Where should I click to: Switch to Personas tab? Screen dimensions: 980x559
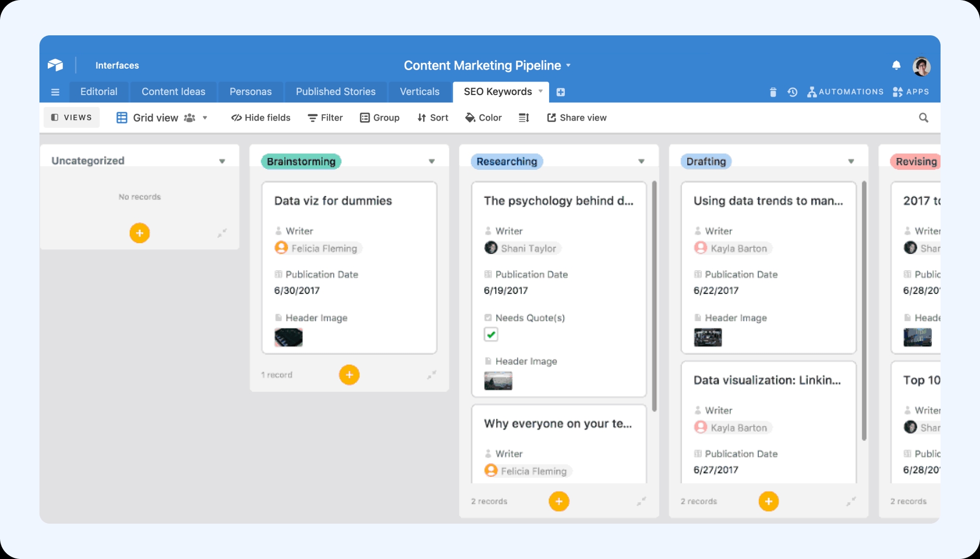click(x=251, y=92)
